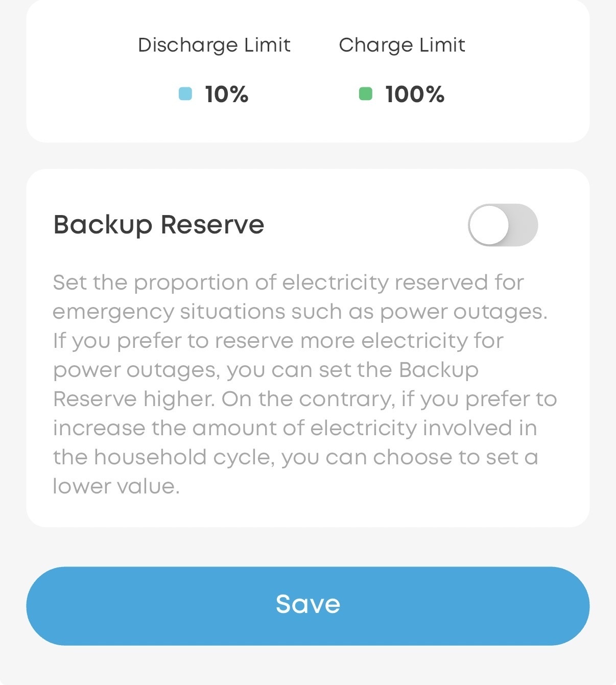Enable the Backup Reserve switch
Screen dimensions: 616x685
pos(503,225)
